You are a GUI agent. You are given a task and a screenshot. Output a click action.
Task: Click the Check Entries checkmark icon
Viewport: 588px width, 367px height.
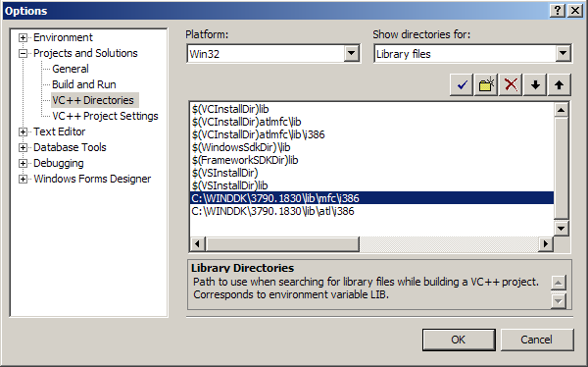(462, 85)
